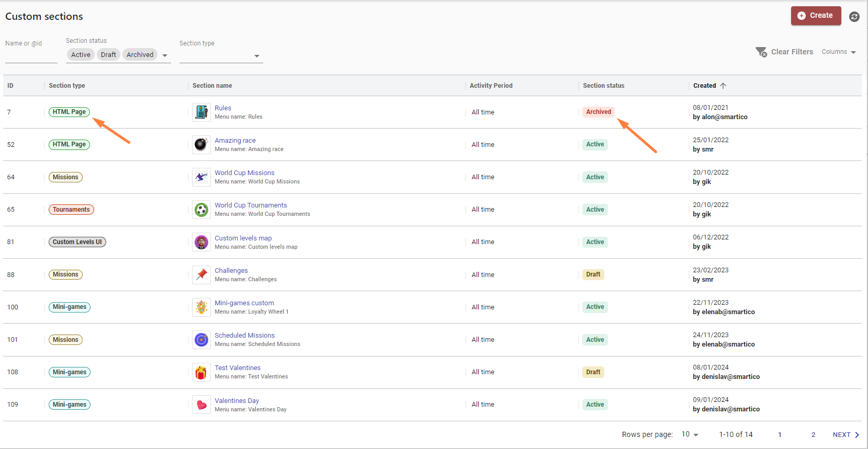Toggle the Archived status filter chip
Screen dimensions: 868x449
[x=140, y=55]
